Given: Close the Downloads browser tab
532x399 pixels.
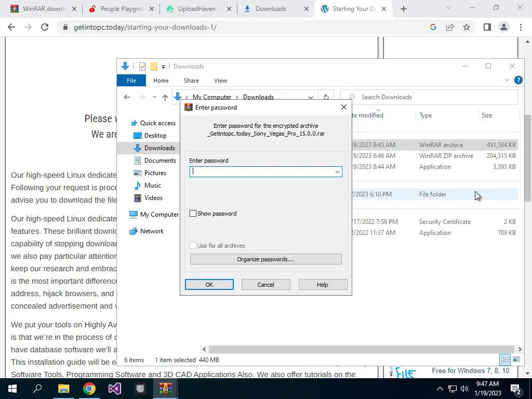Looking at the screenshot, I should (x=307, y=9).
